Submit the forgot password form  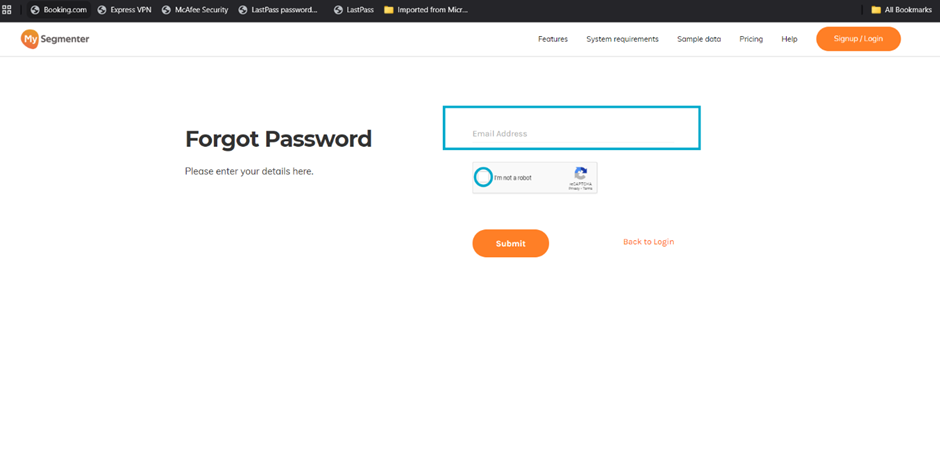coord(511,243)
